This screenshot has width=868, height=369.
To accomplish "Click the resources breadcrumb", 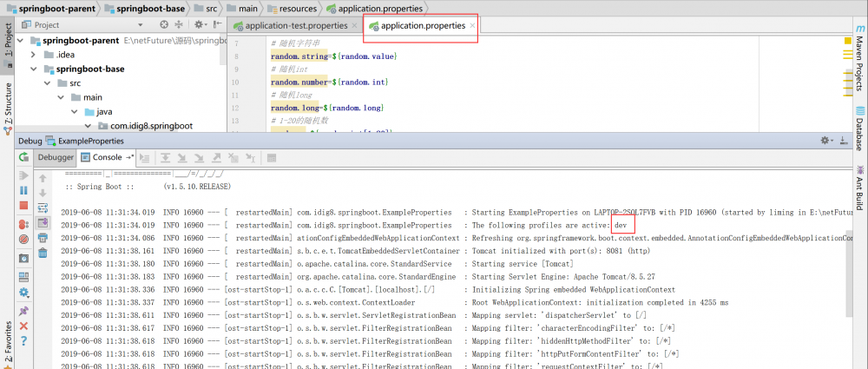I will pos(293,9).
